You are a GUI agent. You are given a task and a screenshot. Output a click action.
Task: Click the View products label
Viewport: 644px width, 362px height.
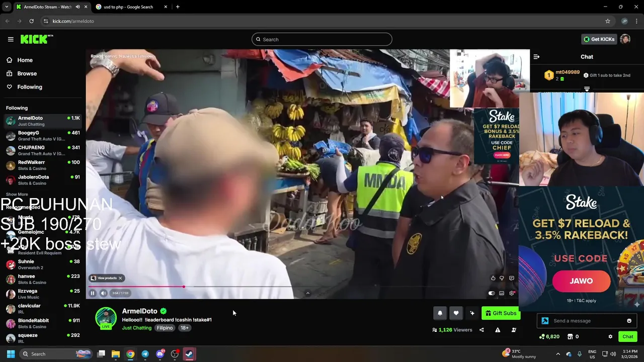pos(107,278)
